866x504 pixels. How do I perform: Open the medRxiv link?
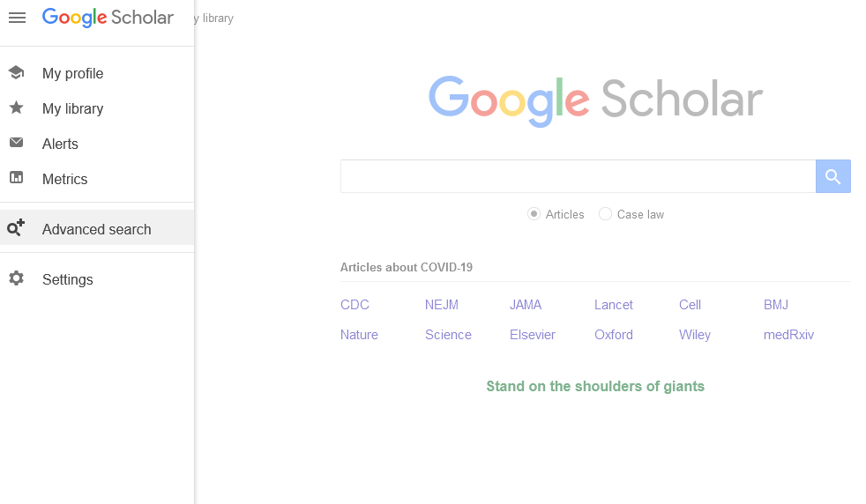(x=788, y=335)
